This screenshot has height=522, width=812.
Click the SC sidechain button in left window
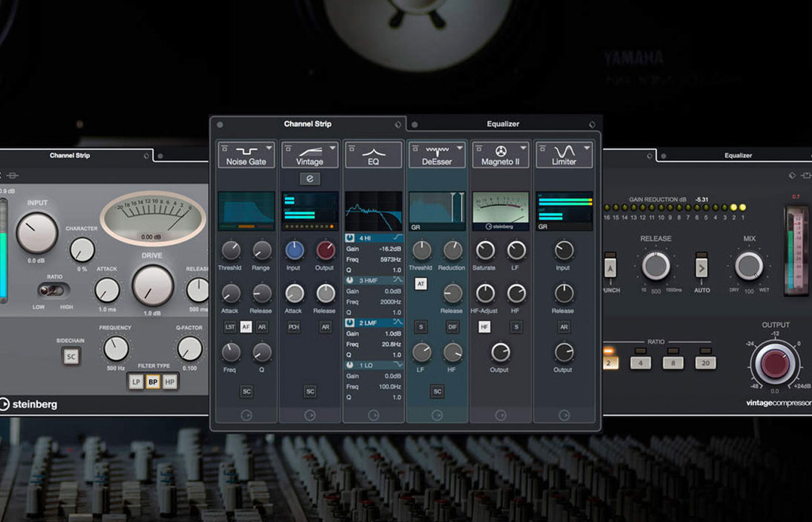71,357
